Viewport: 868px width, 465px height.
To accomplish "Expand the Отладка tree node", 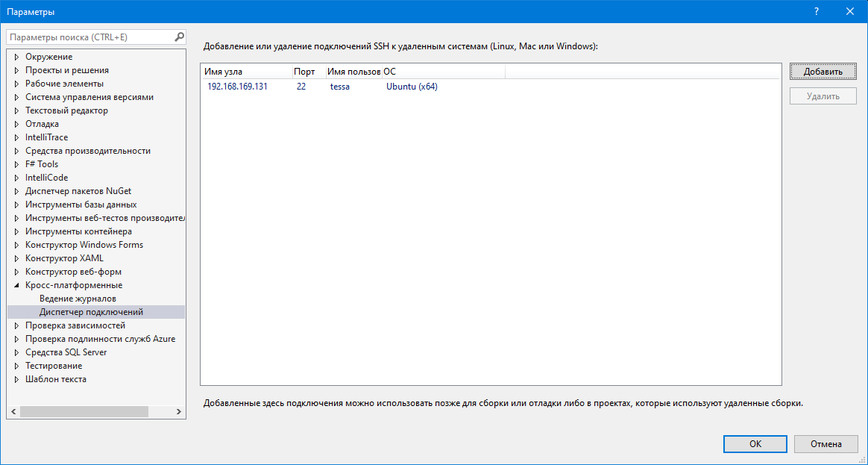I will pyautogui.click(x=16, y=124).
